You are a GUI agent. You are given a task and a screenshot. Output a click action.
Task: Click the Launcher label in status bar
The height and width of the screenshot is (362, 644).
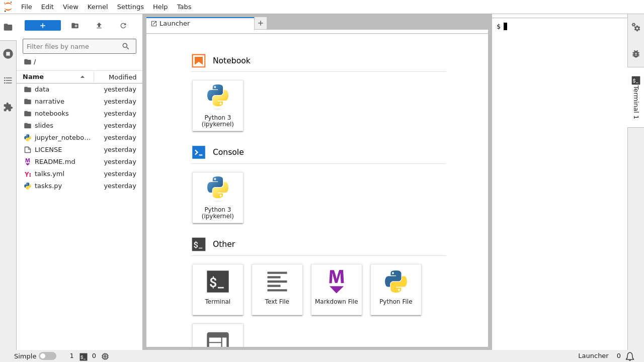pos(593,356)
